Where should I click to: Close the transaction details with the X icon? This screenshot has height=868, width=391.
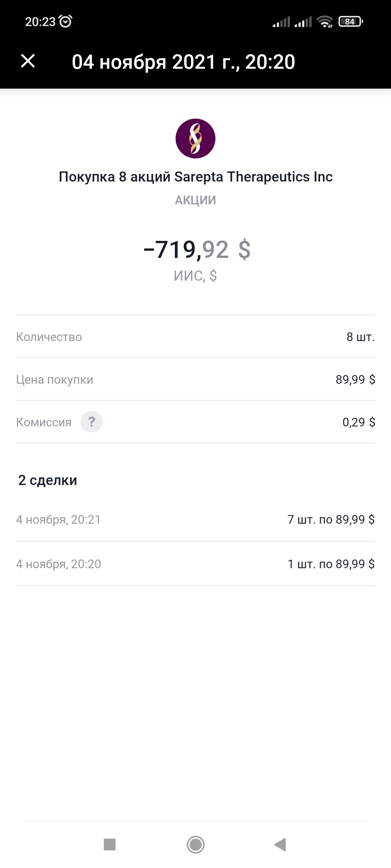28,61
